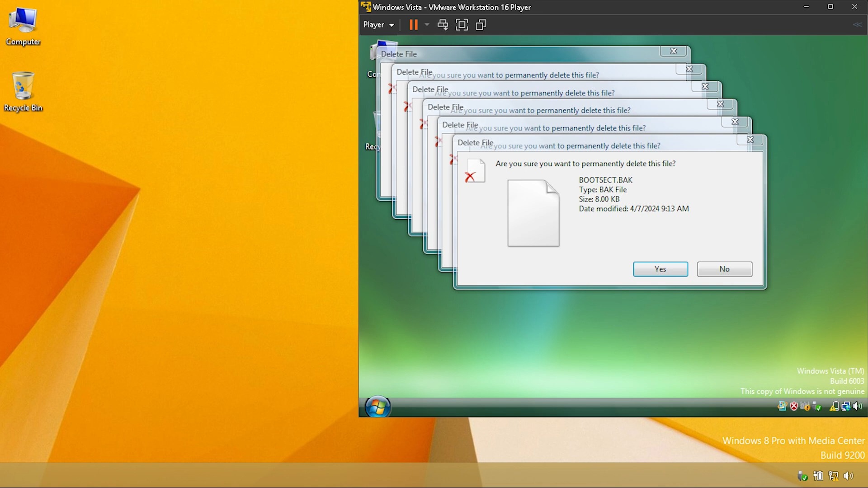Screen dimensions: 868x488
Task: Click Yes to delete BOOTSECT.BAK
Action: [x=660, y=269]
